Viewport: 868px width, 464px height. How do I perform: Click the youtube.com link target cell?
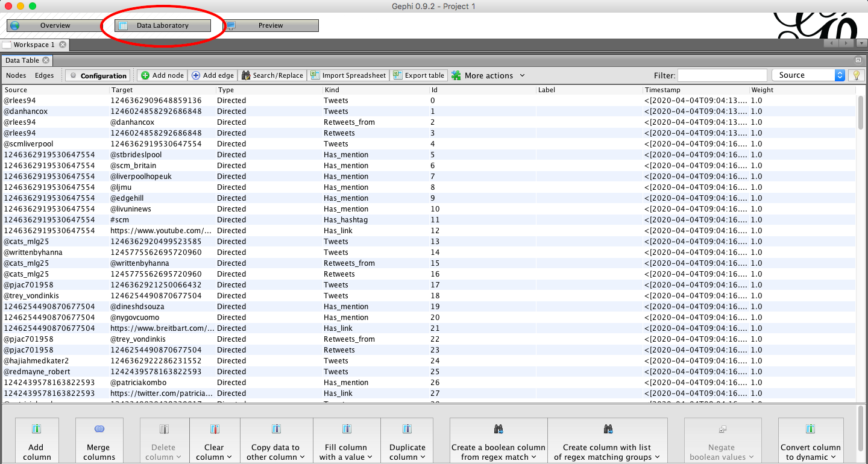162,231
